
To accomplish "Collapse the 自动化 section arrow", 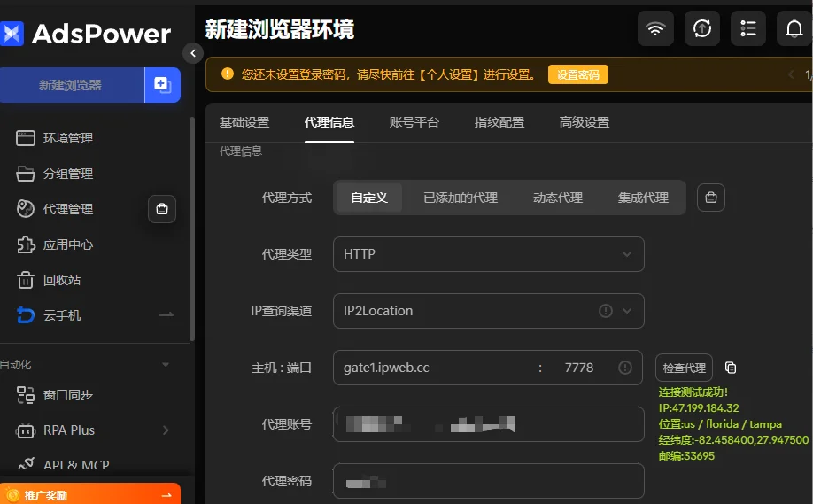I will click(166, 365).
